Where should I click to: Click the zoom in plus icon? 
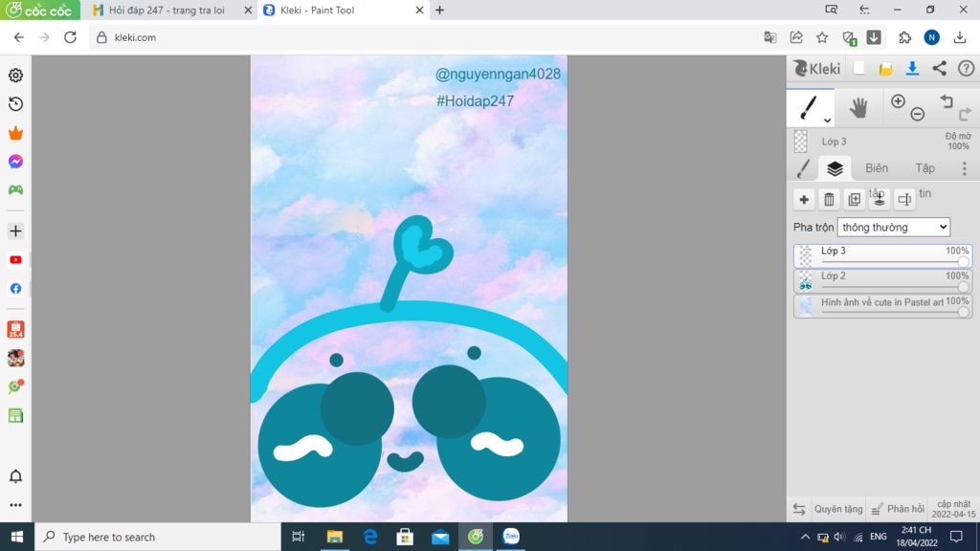[898, 101]
